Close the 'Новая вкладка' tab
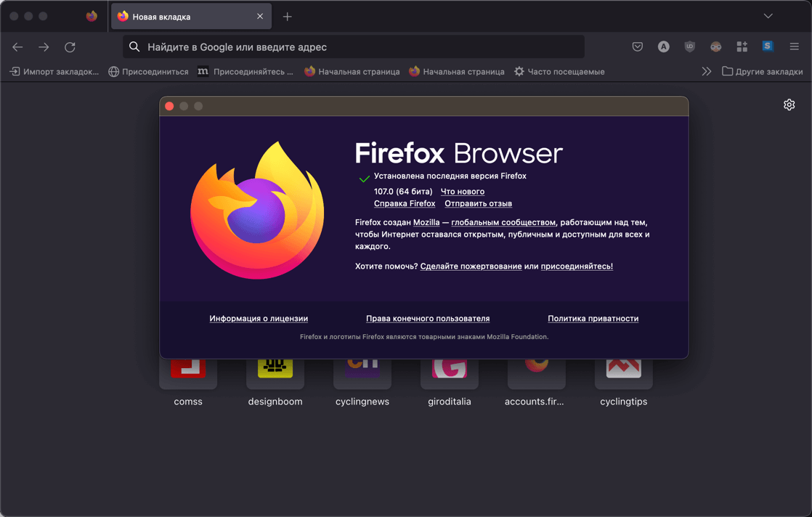Image resolution: width=812 pixels, height=517 pixels. 260,17
